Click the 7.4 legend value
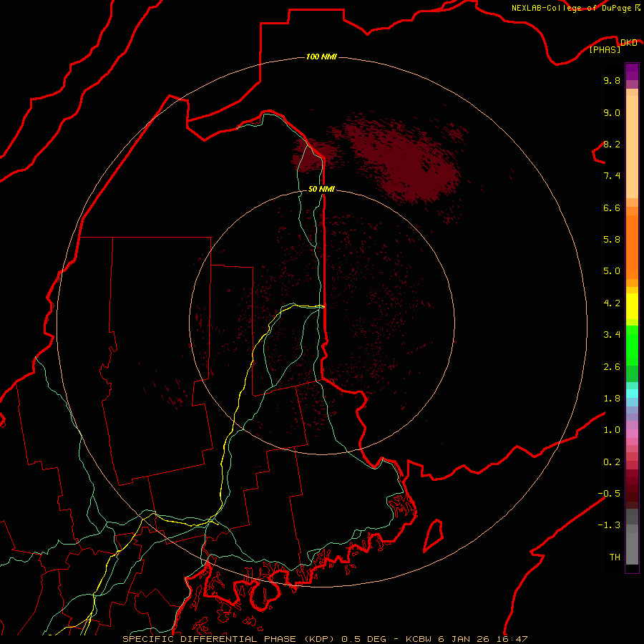The height and width of the screenshot is (644, 644). tap(612, 176)
